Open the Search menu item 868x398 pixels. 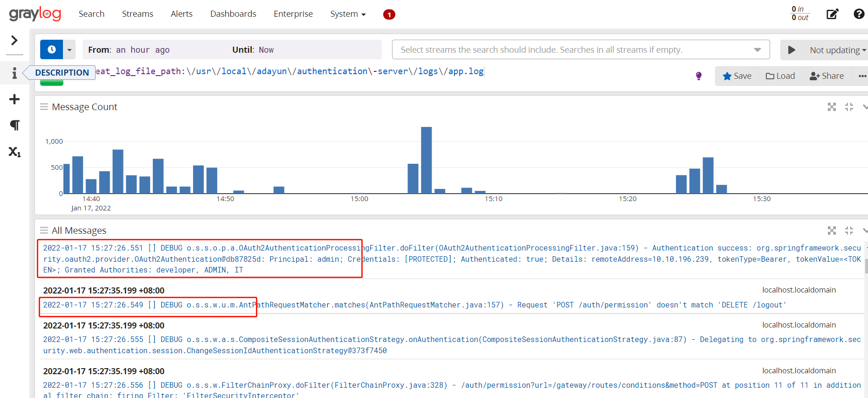[91, 14]
